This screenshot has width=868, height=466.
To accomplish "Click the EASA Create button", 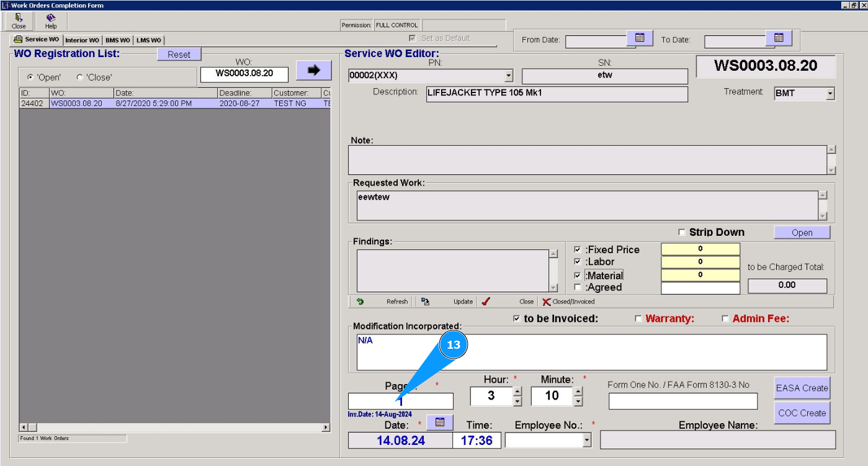I will (x=802, y=388).
